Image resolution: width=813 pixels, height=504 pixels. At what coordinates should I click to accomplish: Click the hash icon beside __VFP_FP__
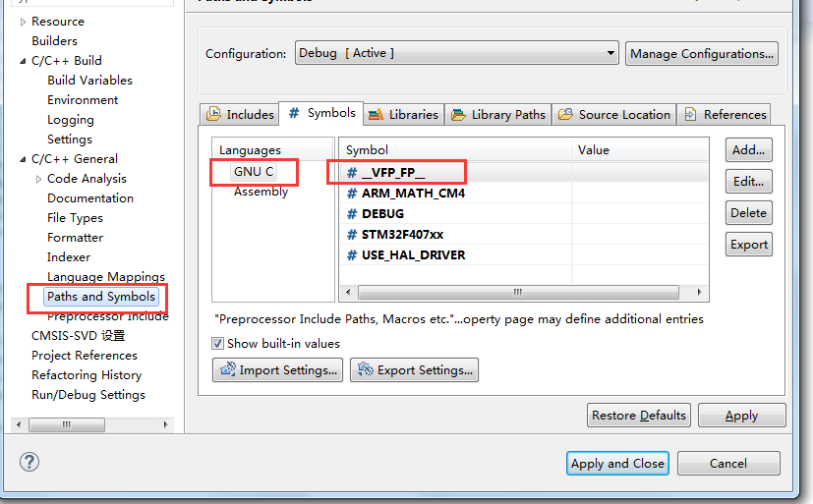tap(352, 173)
